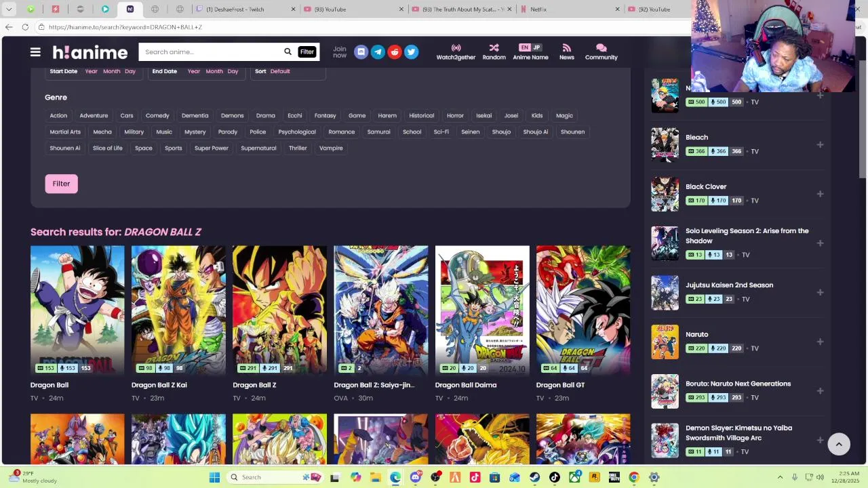Open End Date Month dropdown

pyautogui.click(x=214, y=71)
